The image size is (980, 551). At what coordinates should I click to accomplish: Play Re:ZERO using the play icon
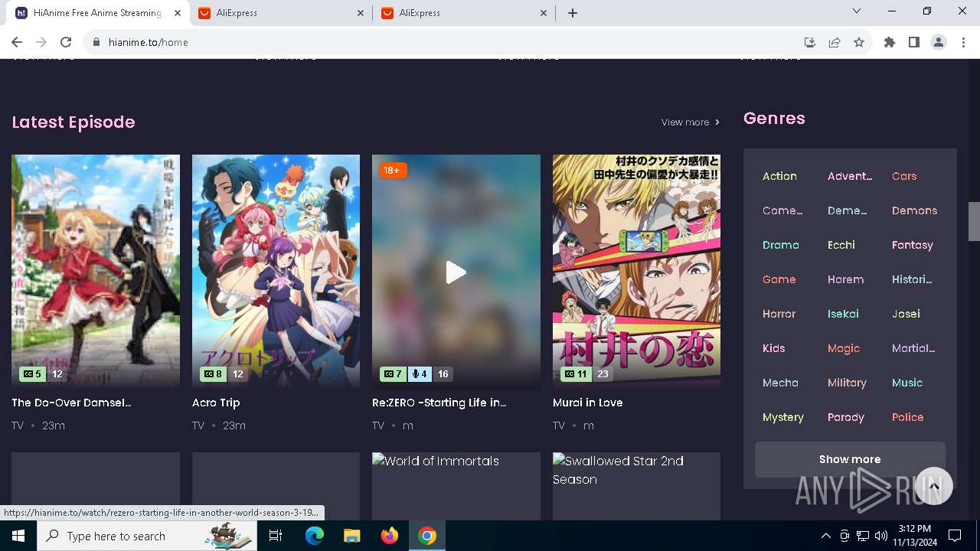[x=456, y=272]
